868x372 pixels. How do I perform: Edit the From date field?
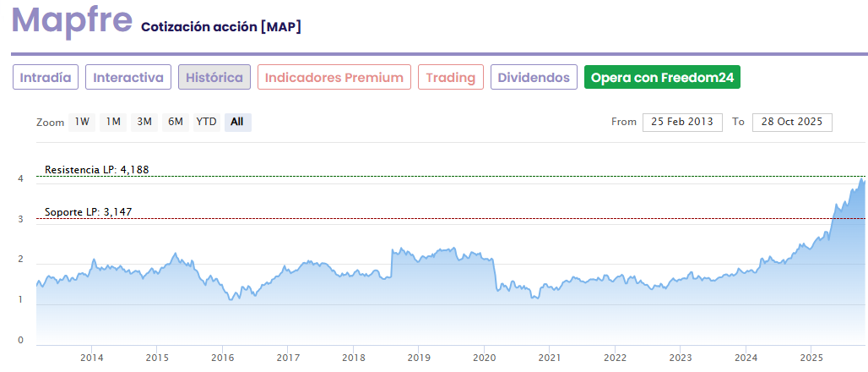[x=682, y=122]
